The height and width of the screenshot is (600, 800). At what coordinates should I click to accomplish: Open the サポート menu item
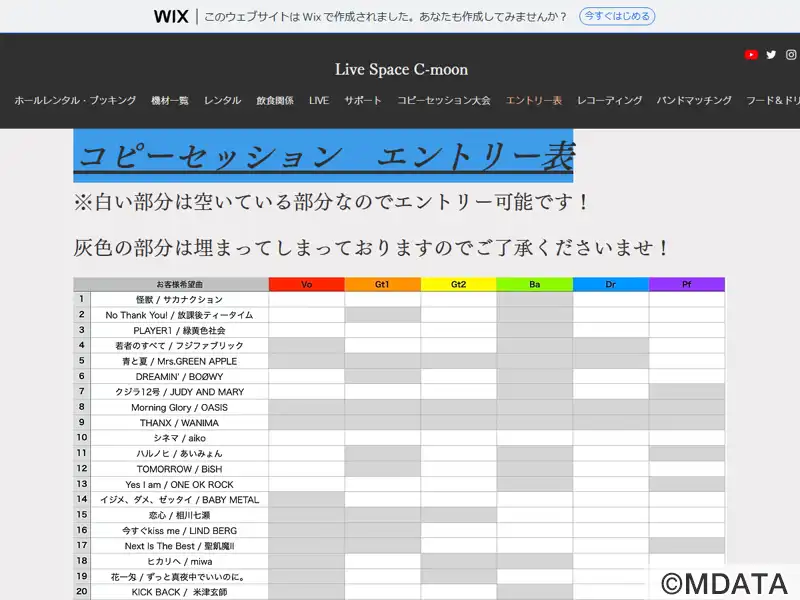coord(363,101)
